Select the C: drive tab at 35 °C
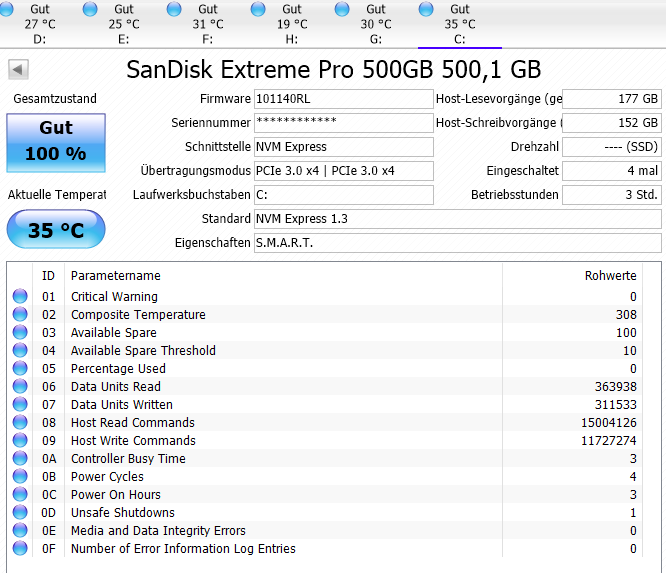This screenshot has height=573, width=666. coord(460,24)
